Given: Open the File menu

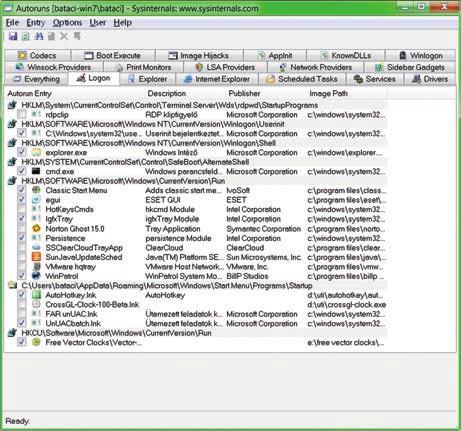Looking at the screenshot, I should pyautogui.click(x=12, y=23).
